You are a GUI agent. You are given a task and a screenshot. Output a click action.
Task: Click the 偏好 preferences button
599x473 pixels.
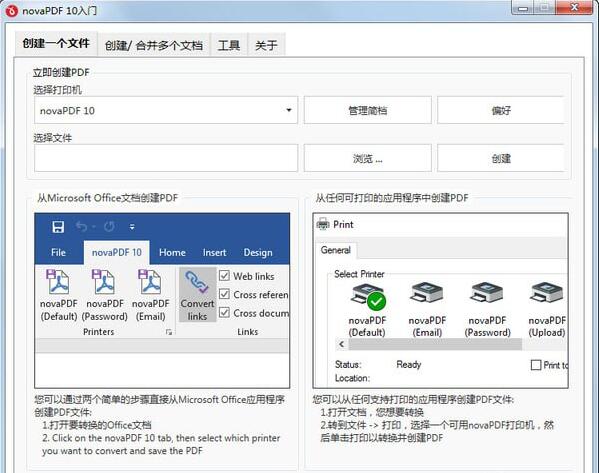click(501, 110)
